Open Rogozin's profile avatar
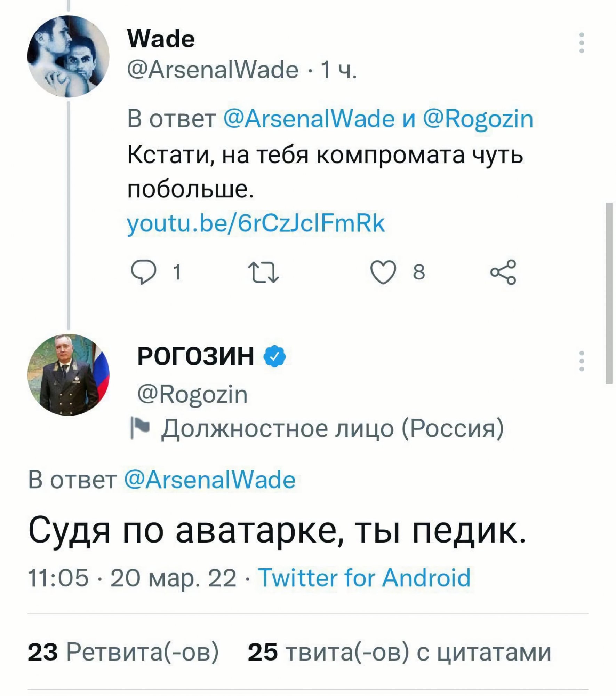 pos(68,374)
